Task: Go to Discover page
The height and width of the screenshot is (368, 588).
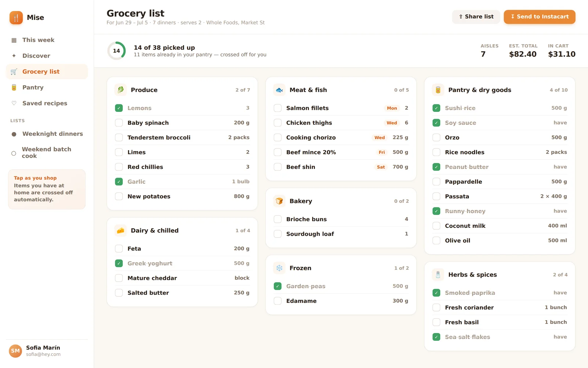Action: [47, 56]
